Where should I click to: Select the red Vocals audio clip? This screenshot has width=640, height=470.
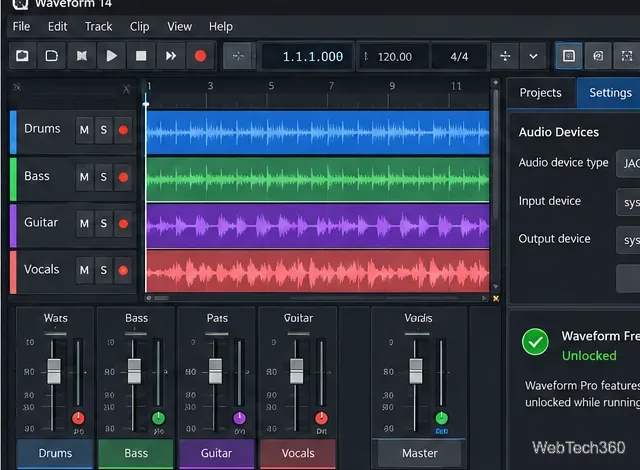pos(318,271)
